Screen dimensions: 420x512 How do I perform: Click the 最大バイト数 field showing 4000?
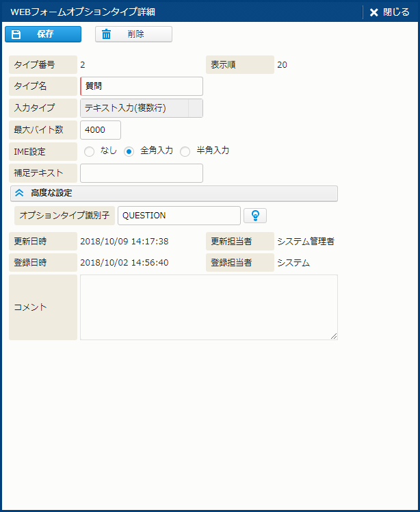click(x=101, y=130)
